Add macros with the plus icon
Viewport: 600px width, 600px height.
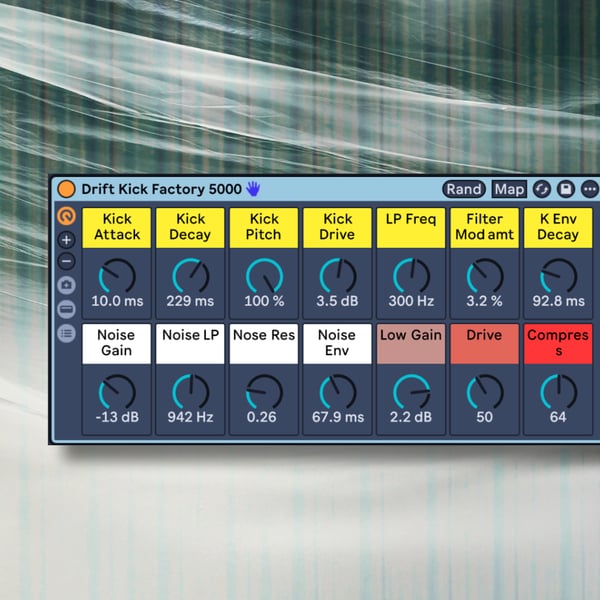67,240
